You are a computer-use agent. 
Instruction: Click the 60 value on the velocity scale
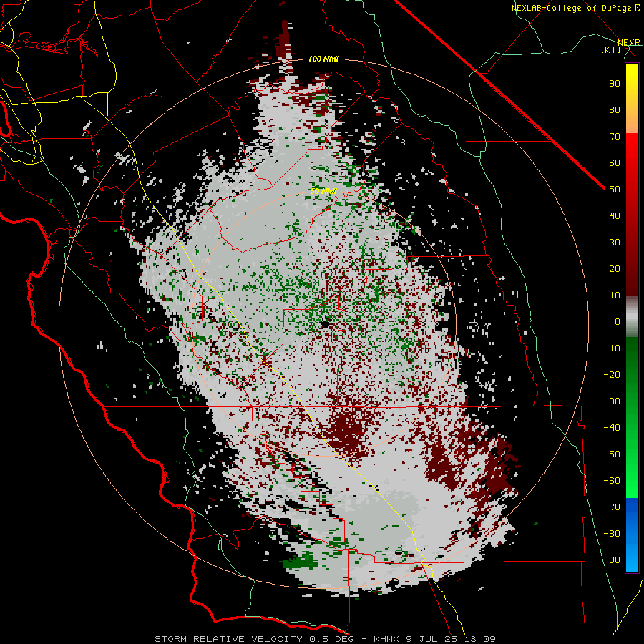pos(615,163)
